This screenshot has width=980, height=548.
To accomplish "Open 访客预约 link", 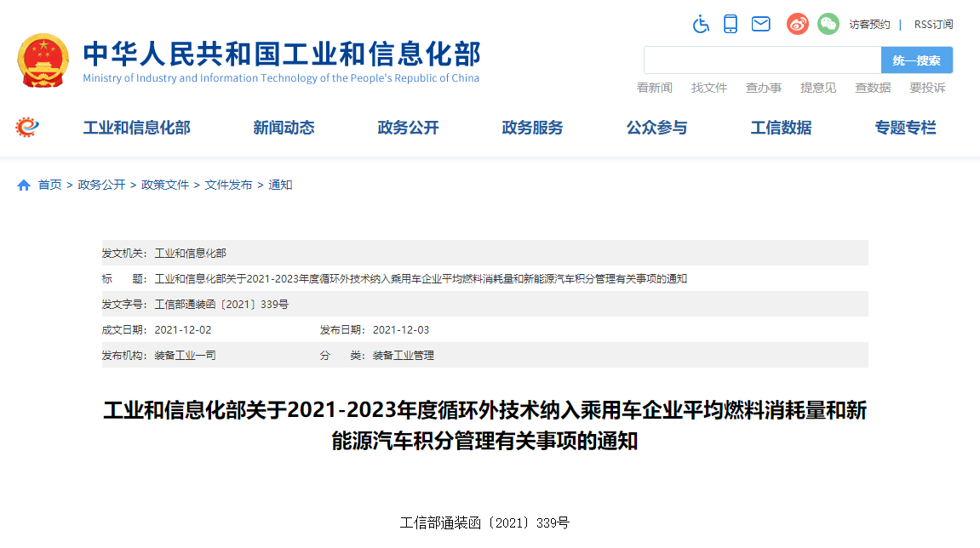I will 869,25.
